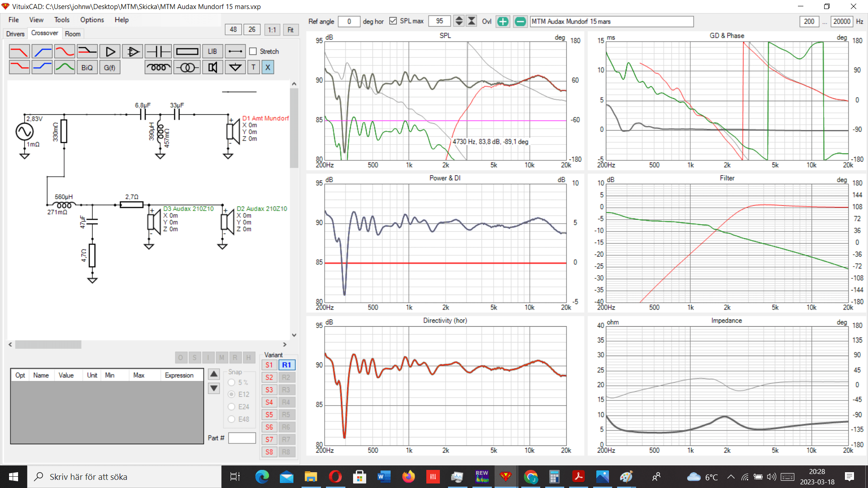Click the schematic horizontal scrollbar thumb
Screen dimensions: 868x488
click(x=48, y=345)
